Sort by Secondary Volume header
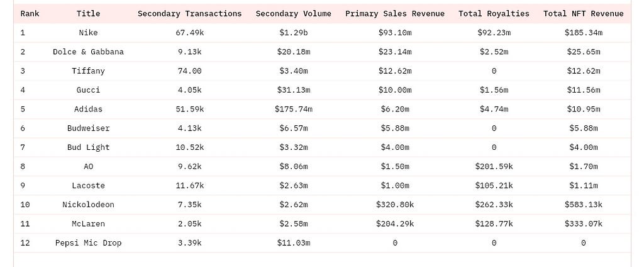 pos(294,14)
